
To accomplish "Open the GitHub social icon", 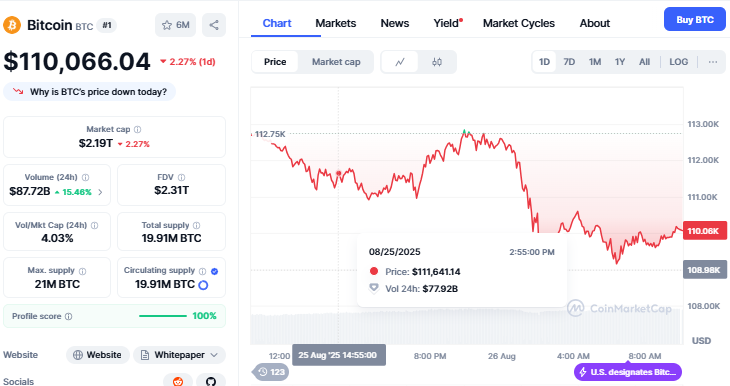I will click(x=211, y=381).
